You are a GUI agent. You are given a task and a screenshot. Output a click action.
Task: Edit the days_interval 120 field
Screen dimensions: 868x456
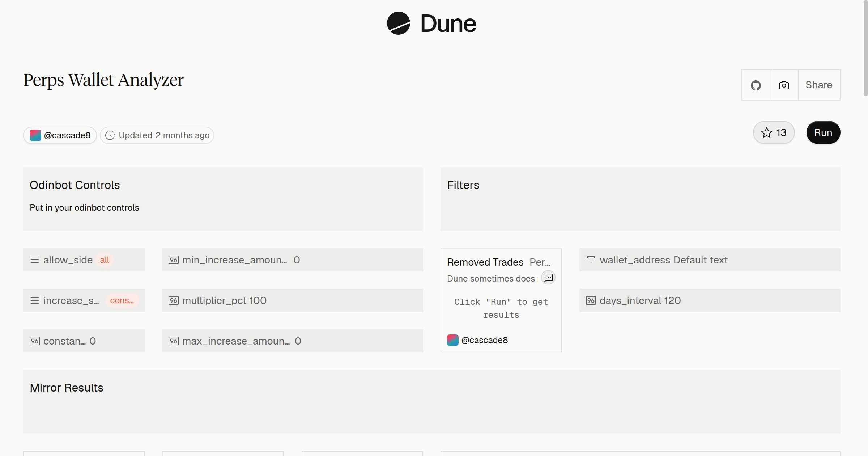pyautogui.click(x=710, y=300)
